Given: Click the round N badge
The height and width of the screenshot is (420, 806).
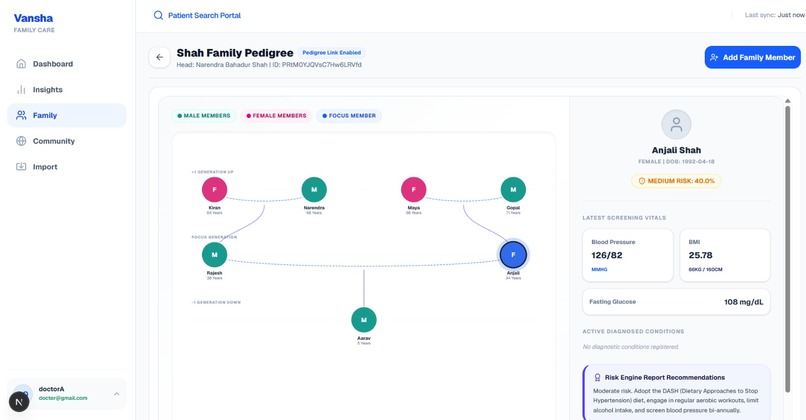Looking at the screenshot, I should tap(19, 402).
